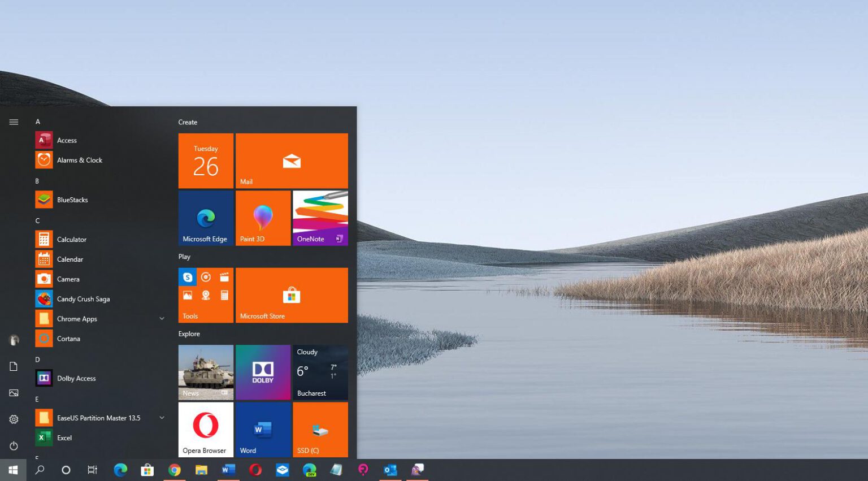Viewport: 868px width, 481px height.
Task: Launch the OneNote tile
Action: tap(320, 218)
